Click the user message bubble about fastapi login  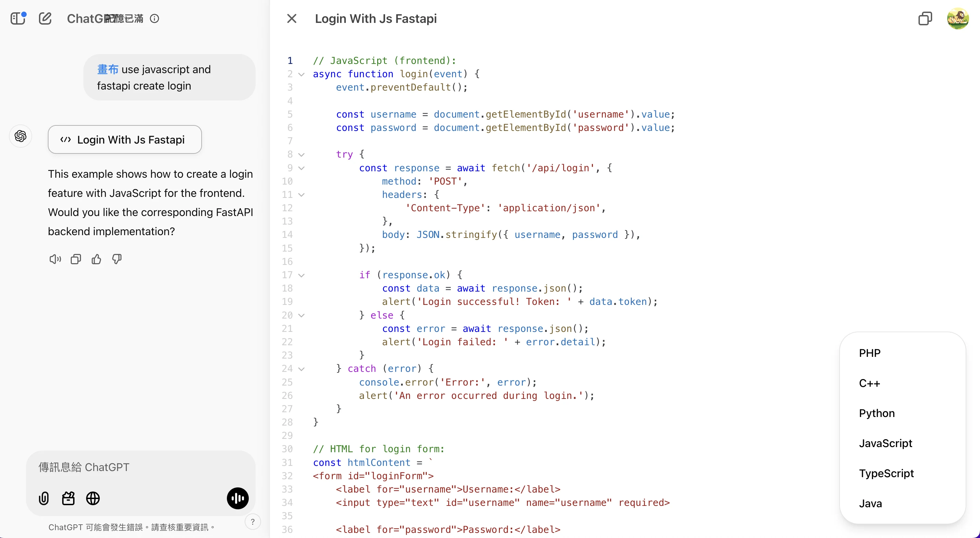169,77
